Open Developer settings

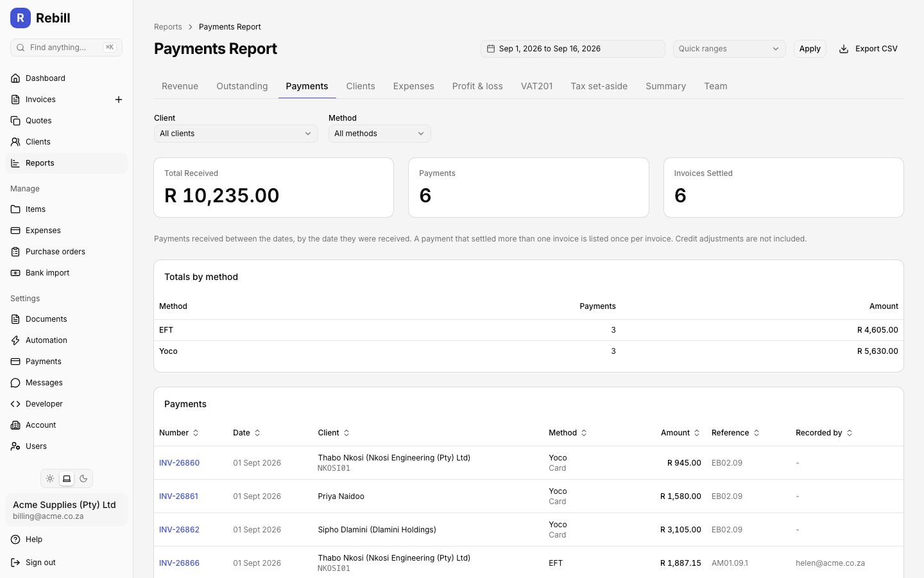[66, 404]
